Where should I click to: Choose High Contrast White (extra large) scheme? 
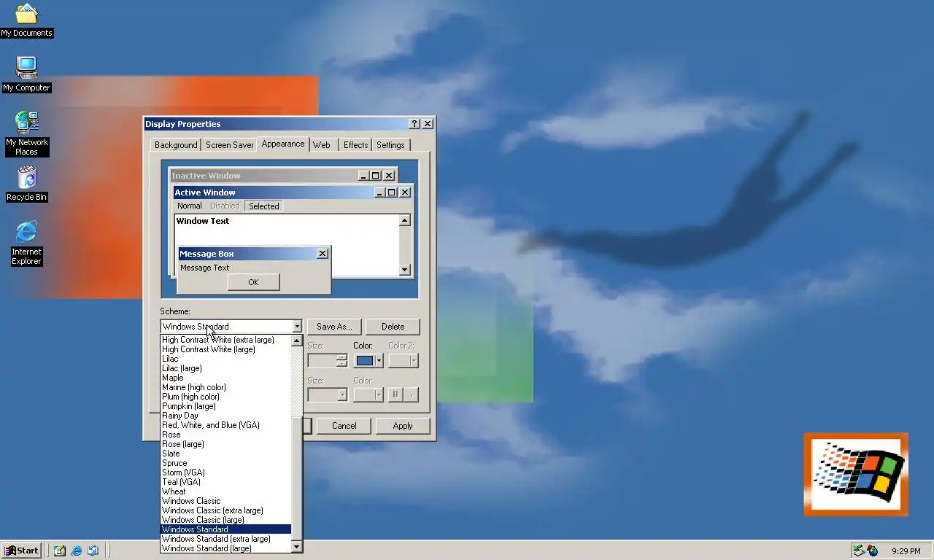pyautogui.click(x=226, y=340)
